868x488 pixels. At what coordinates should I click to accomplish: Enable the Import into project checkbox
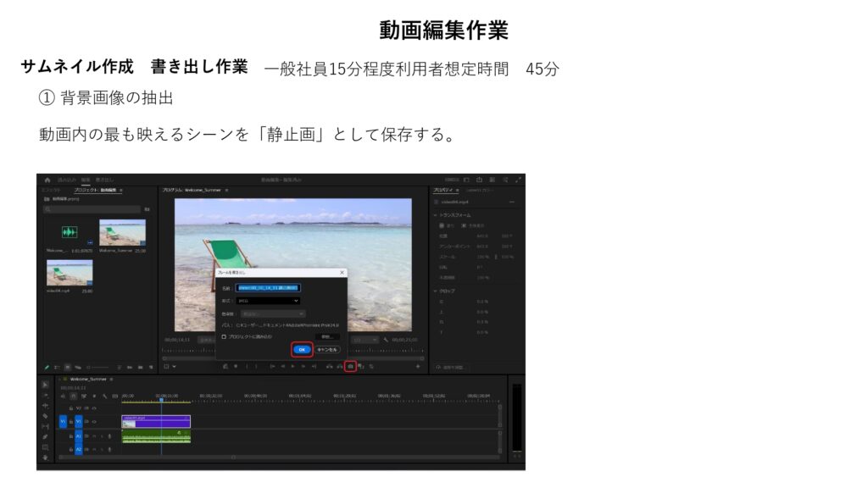coord(224,336)
